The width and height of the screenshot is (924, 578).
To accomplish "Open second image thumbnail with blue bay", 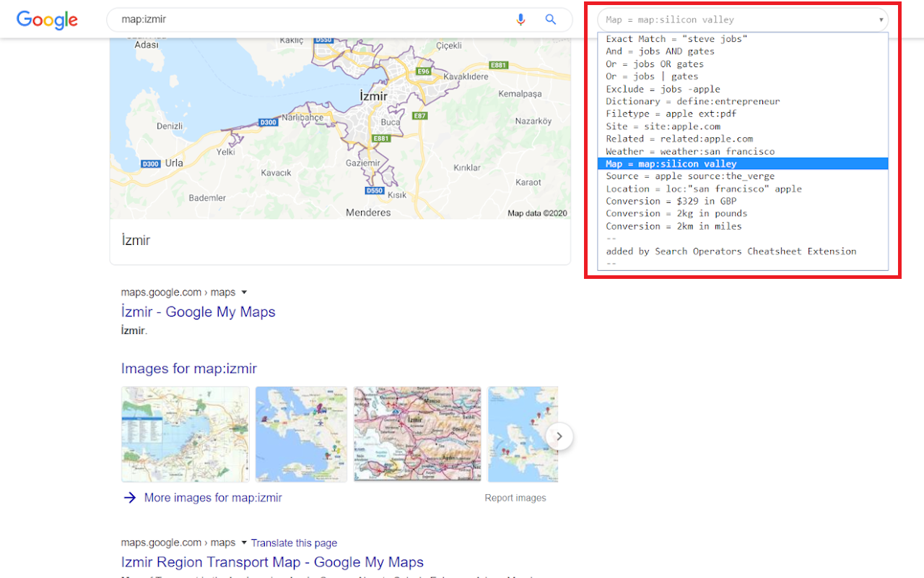I will coord(301,434).
